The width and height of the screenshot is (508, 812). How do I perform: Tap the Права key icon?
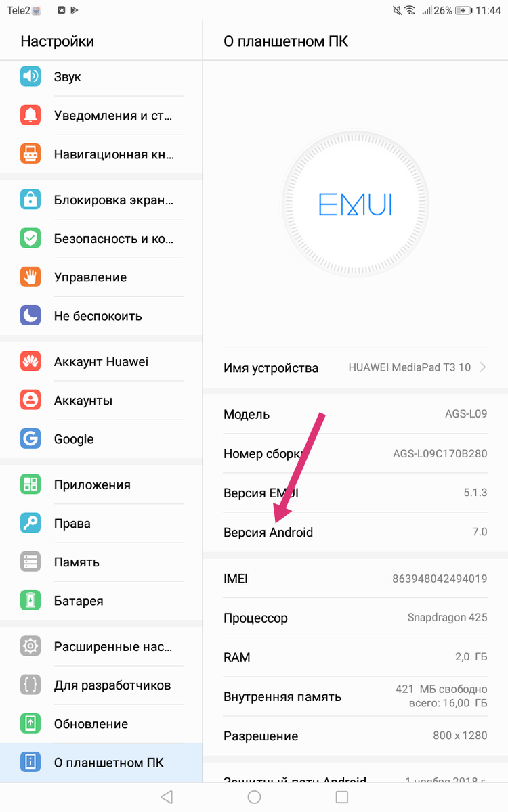30,523
